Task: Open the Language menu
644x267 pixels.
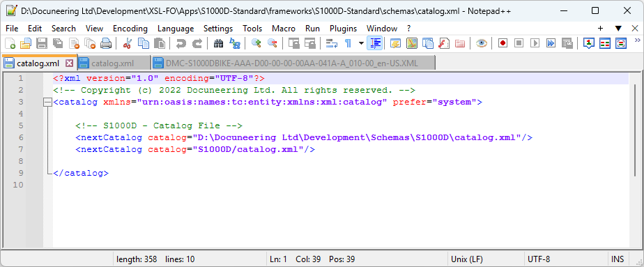Action: point(176,29)
